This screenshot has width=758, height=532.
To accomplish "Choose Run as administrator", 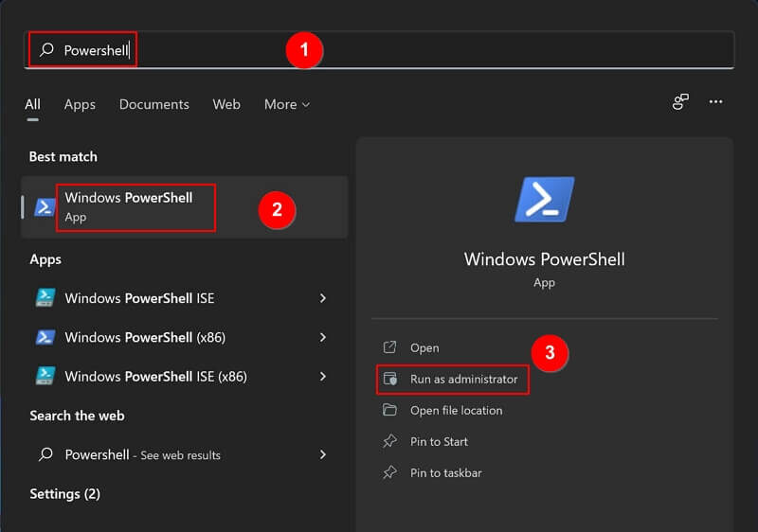I will coord(453,380).
